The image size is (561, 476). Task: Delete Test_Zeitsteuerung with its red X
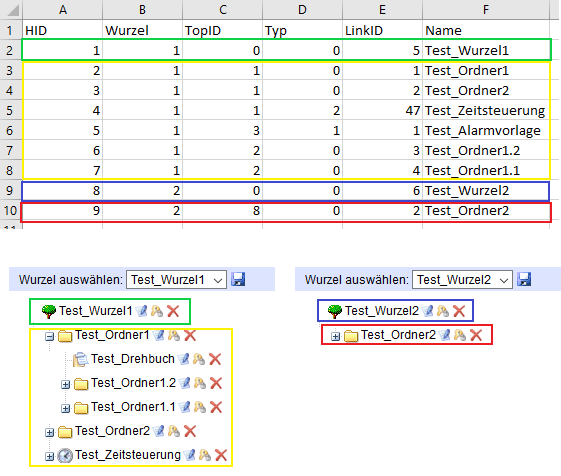pyautogui.click(x=221, y=455)
